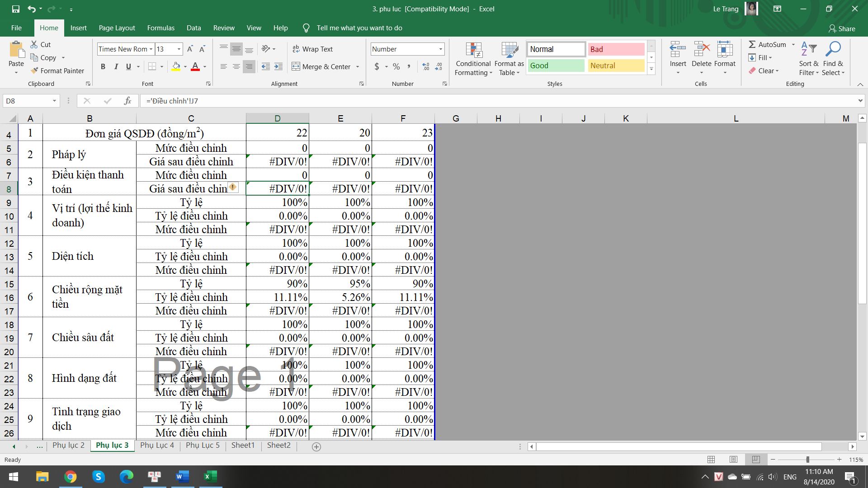
Task: Apply the Good cell style
Action: point(556,66)
